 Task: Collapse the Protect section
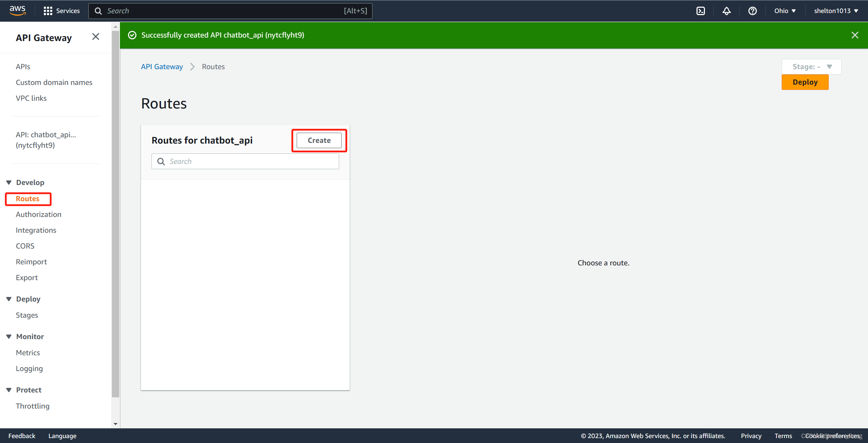tap(9, 390)
